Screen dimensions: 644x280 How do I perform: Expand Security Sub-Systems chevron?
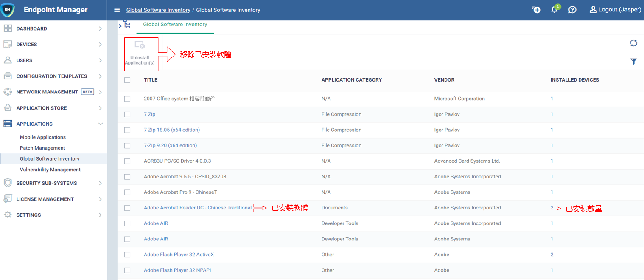[x=100, y=183]
